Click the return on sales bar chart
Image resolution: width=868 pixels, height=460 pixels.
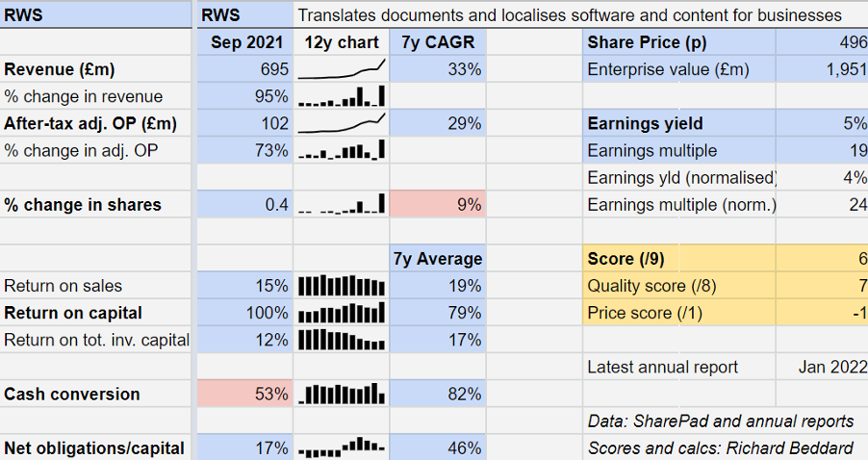point(341,286)
